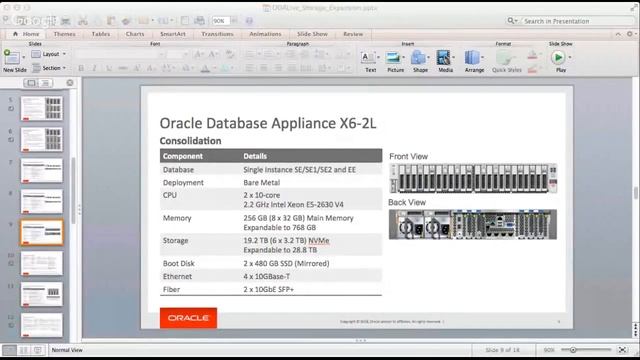Click the Cut scissors icon in the toolbar

click(x=83, y=21)
